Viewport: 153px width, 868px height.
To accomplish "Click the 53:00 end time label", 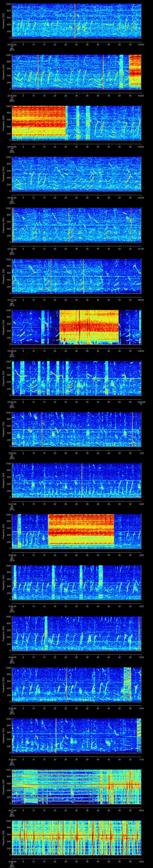I will click(x=141, y=44).
